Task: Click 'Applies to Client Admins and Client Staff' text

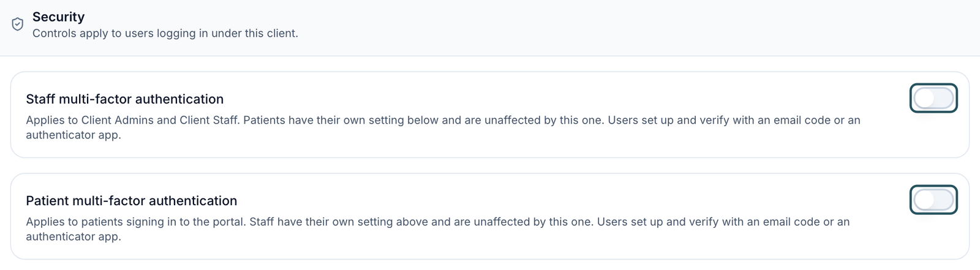Action: point(133,120)
